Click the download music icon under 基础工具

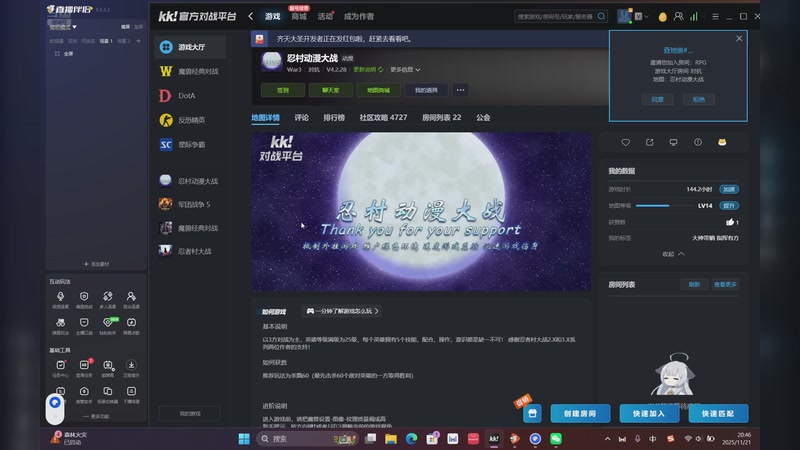click(x=131, y=365)
